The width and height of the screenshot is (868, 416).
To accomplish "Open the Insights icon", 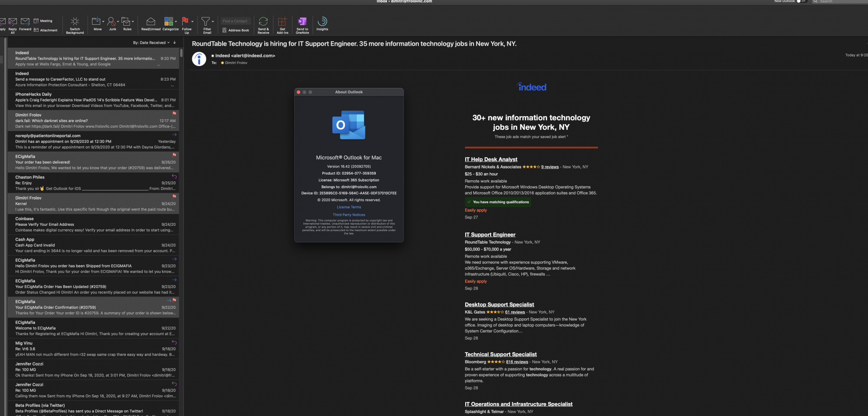I will 322,21.
